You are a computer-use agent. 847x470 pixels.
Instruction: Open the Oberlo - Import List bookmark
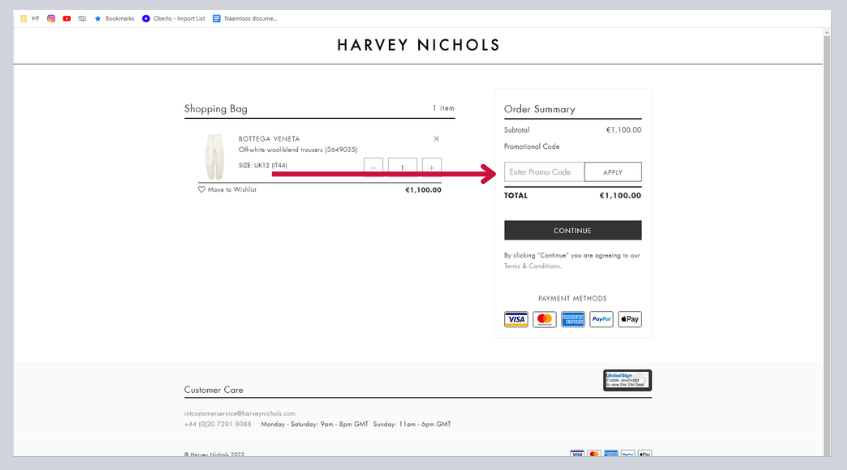point(173,18)
